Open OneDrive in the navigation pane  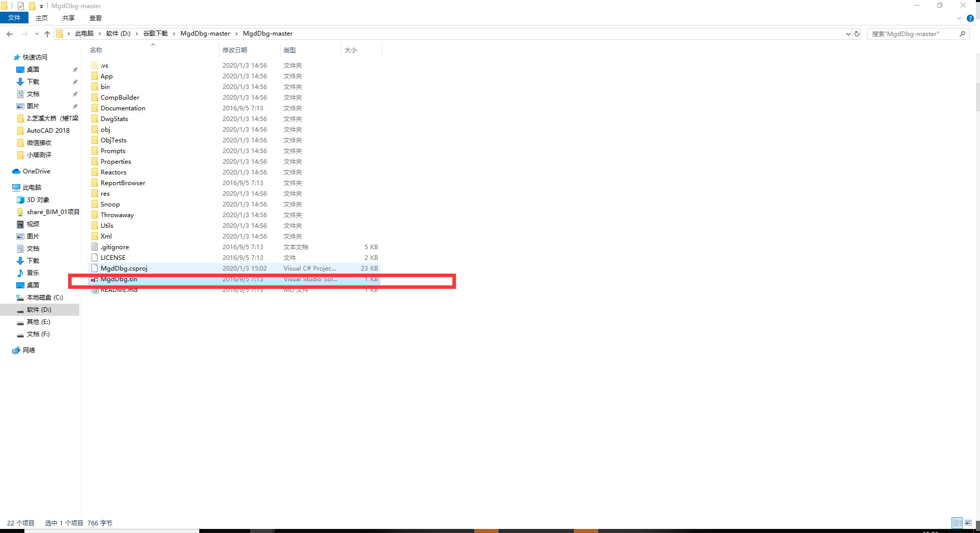click(x=36, y=171)
